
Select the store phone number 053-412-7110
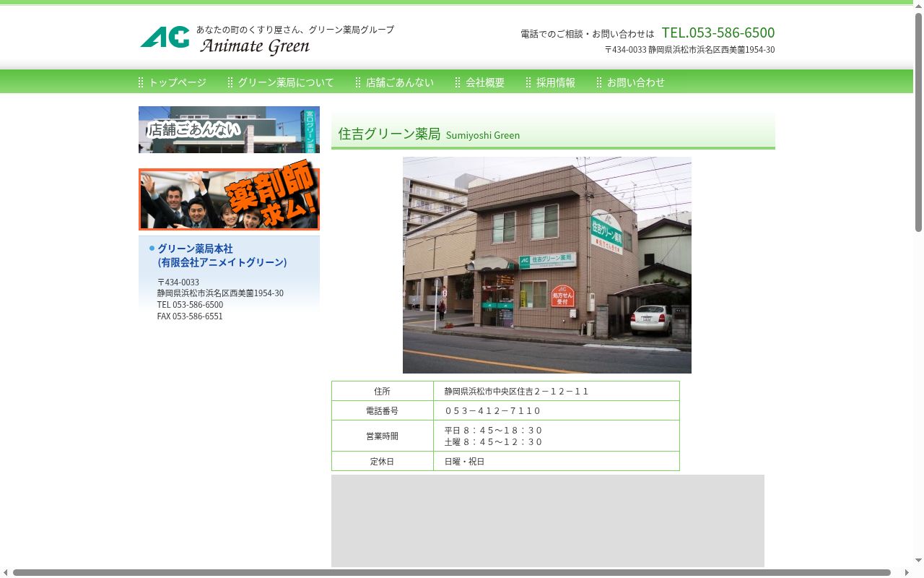click(x=492, y=411)
